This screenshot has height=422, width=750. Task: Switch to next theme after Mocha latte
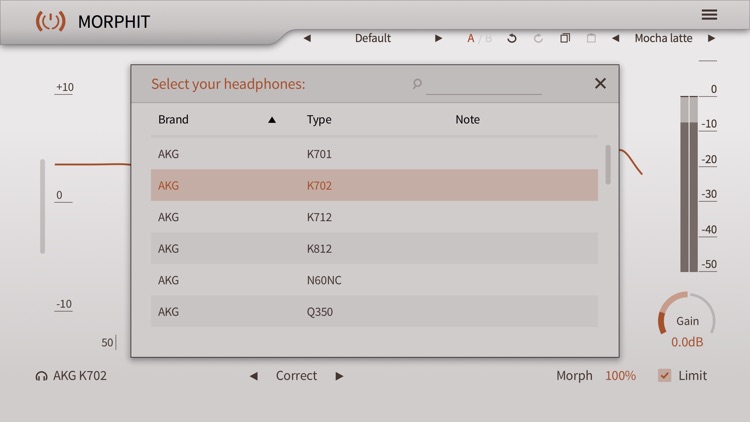[711, 38]
